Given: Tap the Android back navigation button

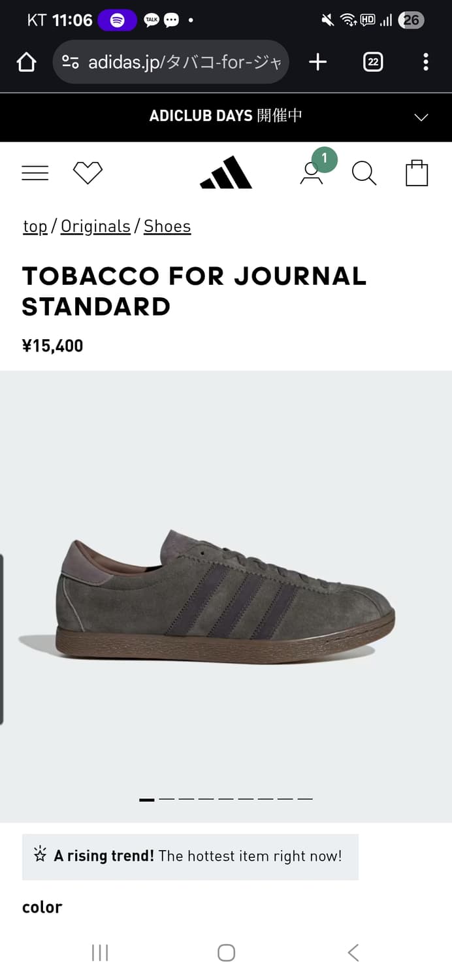Looking at the screenshot, I should 353,953.
